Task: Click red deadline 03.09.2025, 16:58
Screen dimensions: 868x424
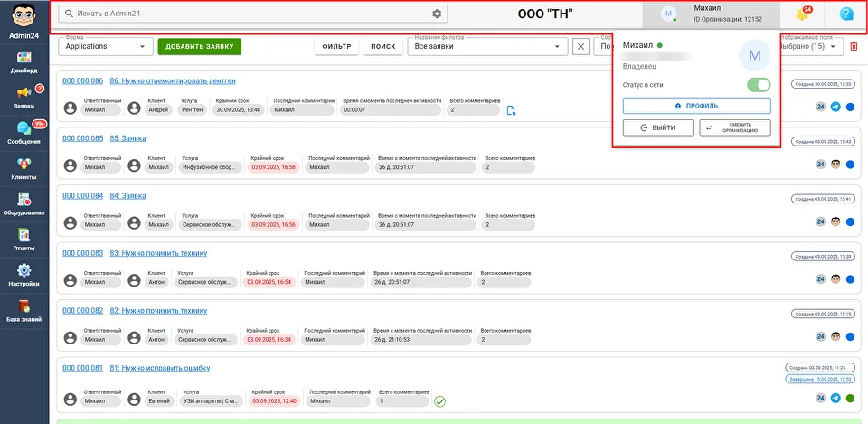Action: pyautogui.click(x=275, y=167)
